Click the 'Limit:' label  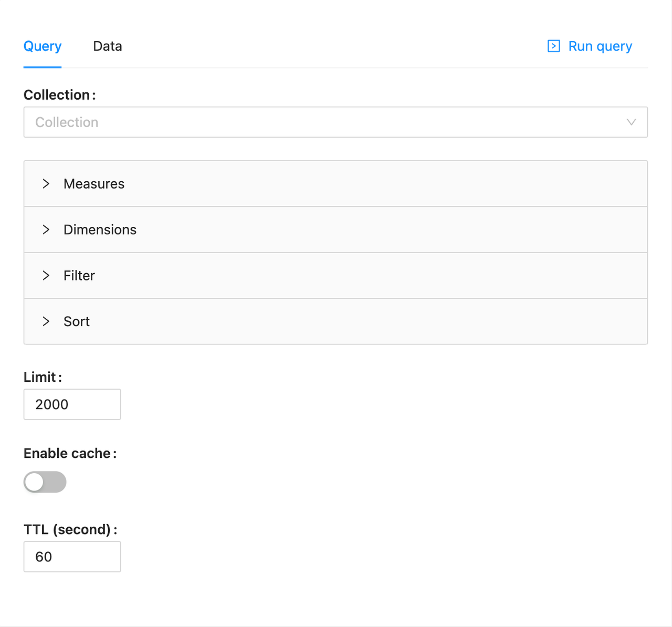pyautogui.click(x=43, y=377)
